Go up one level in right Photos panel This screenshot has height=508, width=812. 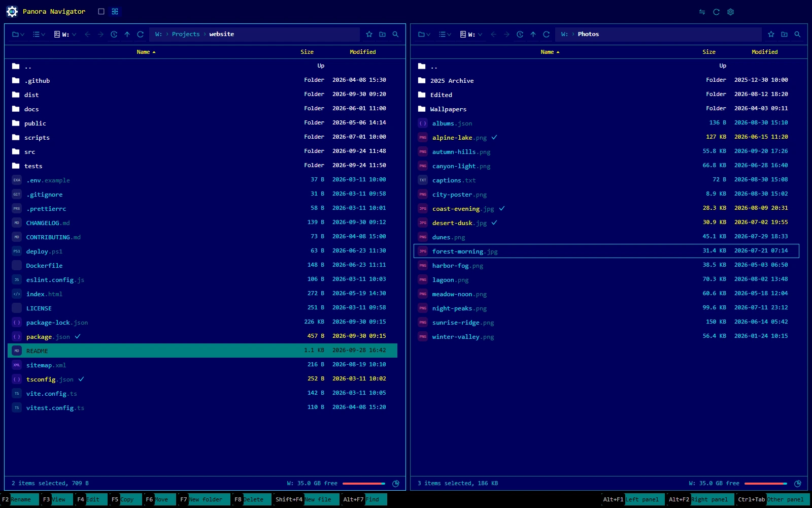[533, 34]
